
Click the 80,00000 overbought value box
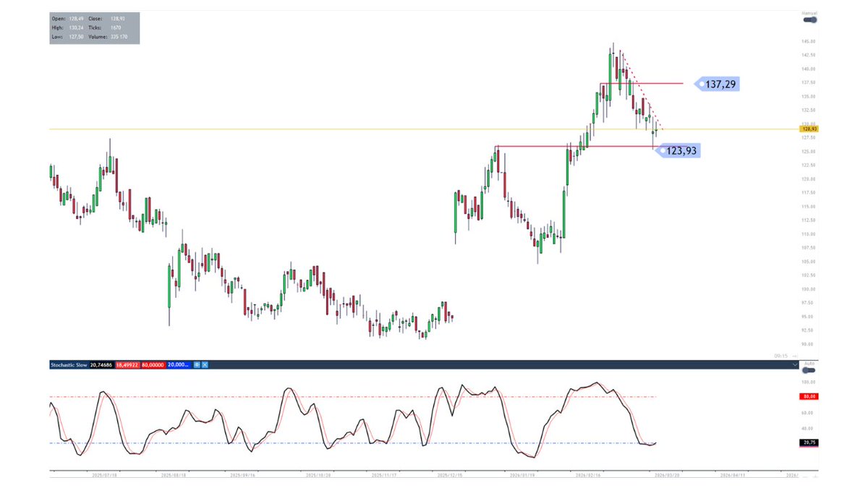[x=153, y=365]
